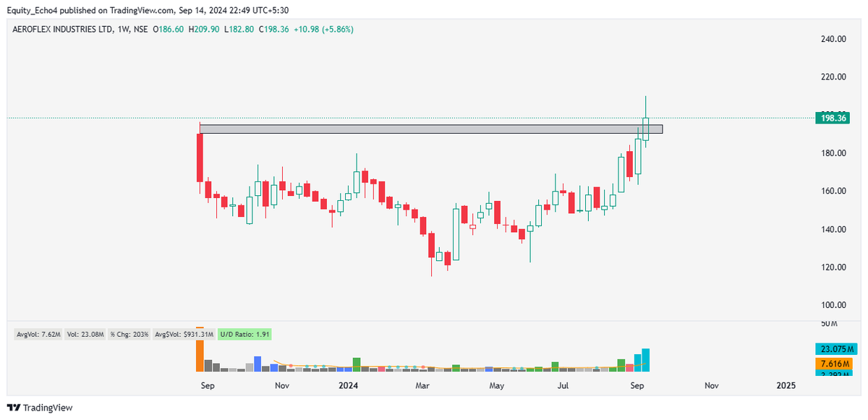
Task: Click the May label on time axis
Action: (495, 386)
